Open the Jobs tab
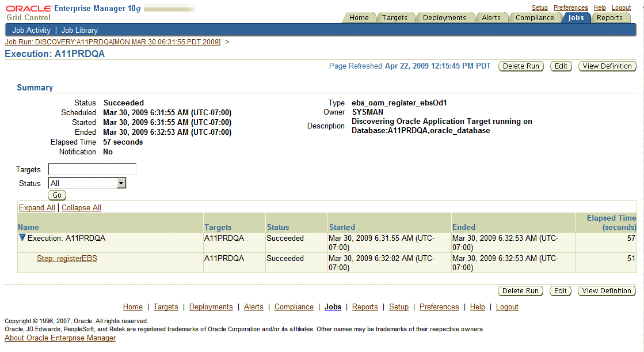The width and height of the screenshot is (644, 352). tap(576, 18)
